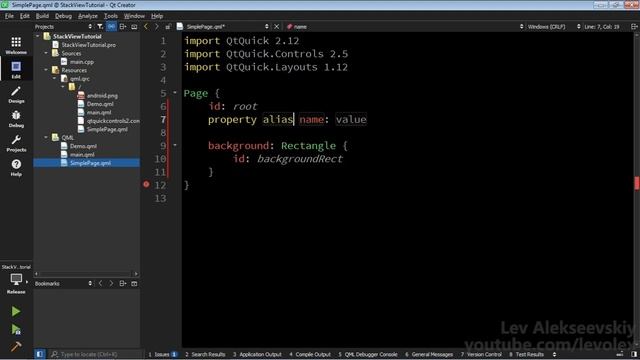Select qtquickcontrols2.conf in the tree
The image size is (640, 360).
click(x=113, y=121)
